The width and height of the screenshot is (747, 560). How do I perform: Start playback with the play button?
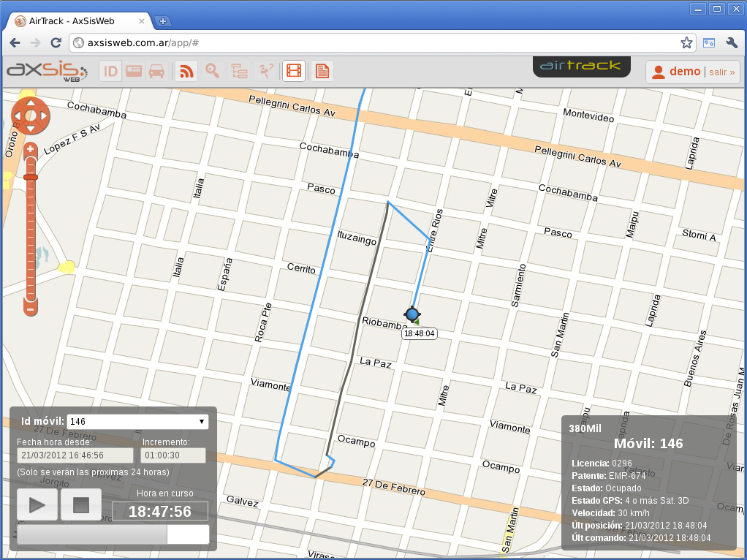[37, 504]
